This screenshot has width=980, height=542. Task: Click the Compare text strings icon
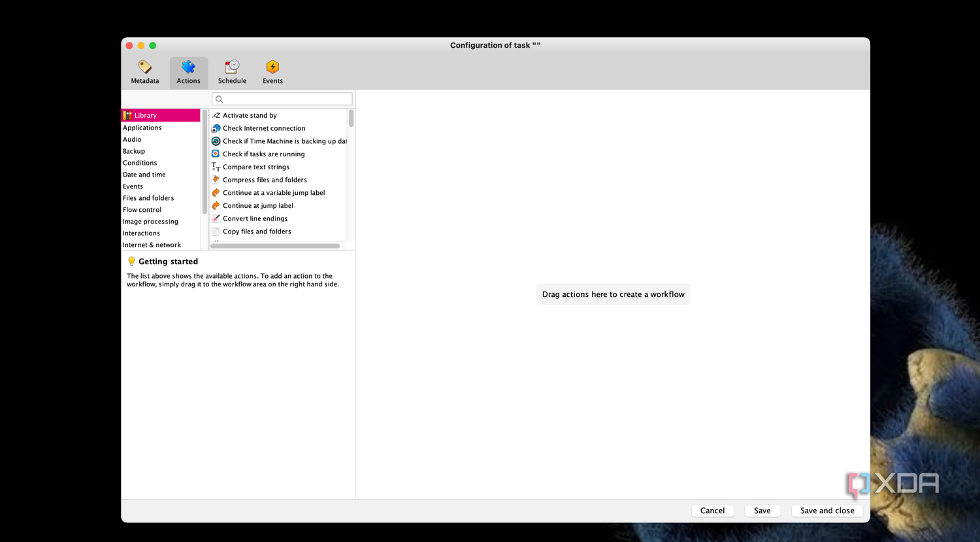(x=216, y=167)
